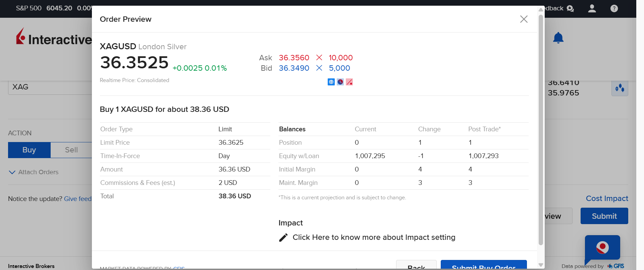Screen dimensions: 644x270
Task: Open the live chat assistant bubble
Action: pyautogui.click(x=602, y=248)
